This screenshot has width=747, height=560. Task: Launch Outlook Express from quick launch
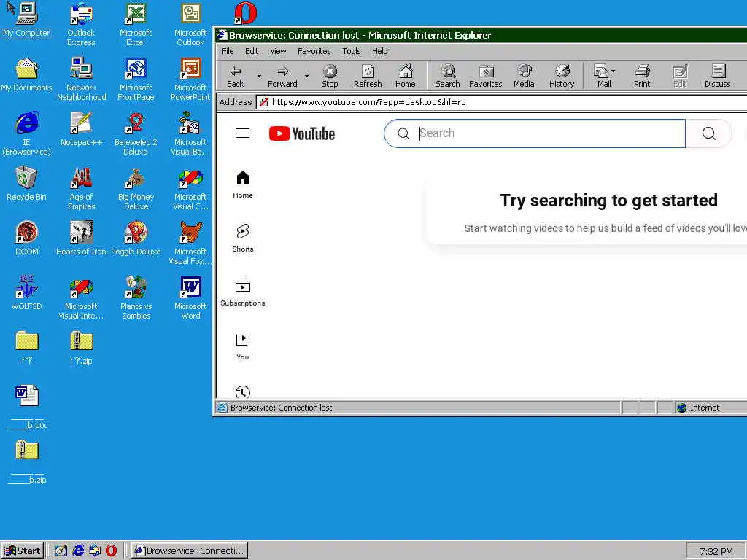coord(95,551)
